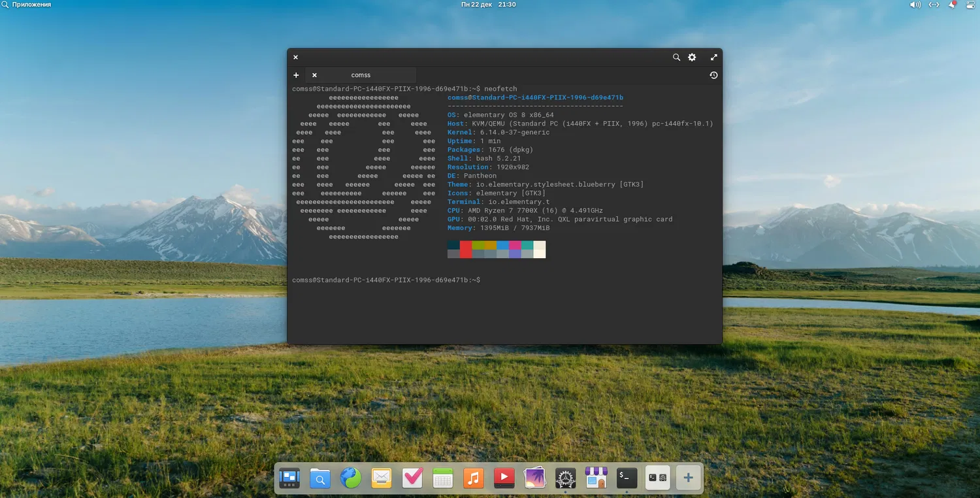980x498 pixels.
Task: Open the sound volume indicator
Action: pyautogui.click(x=915, y=5)
